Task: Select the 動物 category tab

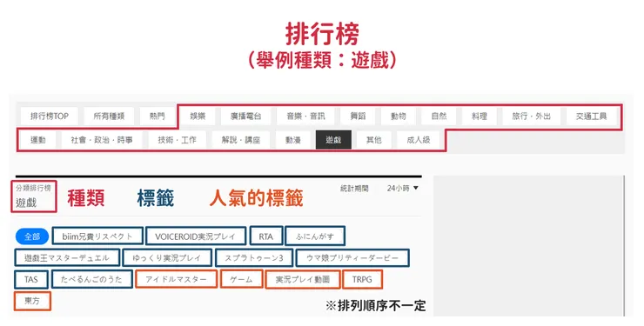Action: pos(398,116)
